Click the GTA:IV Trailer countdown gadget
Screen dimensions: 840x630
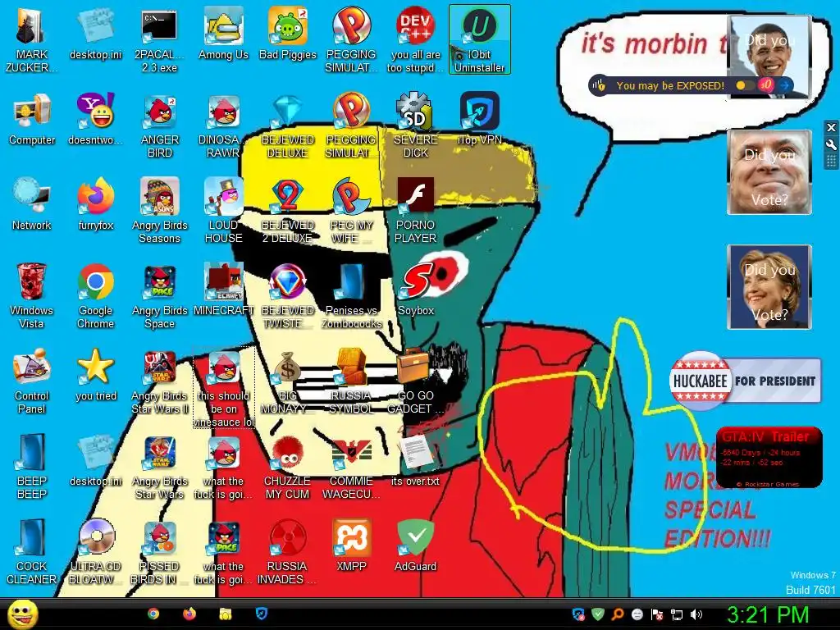pyautogui.click(x=769, y=458)
